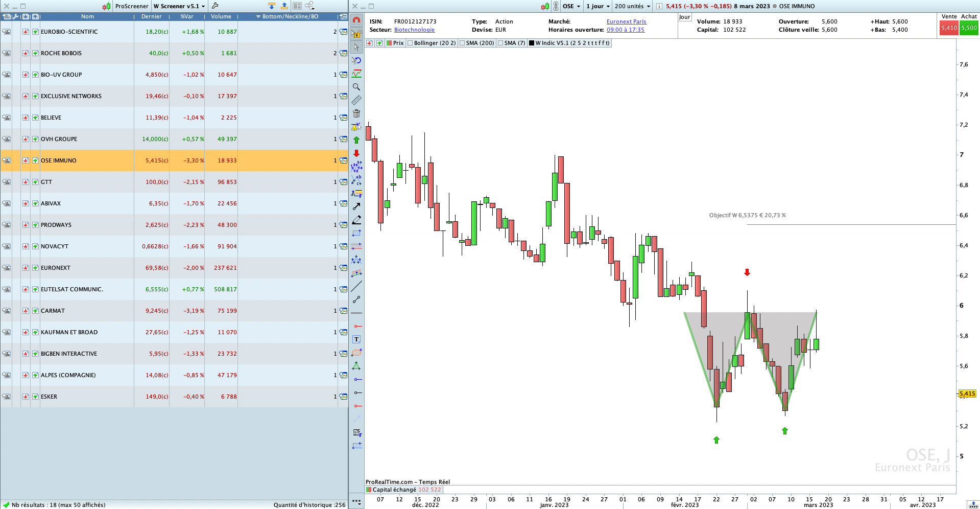This screenshot has height=509, width=980.
Task: Toggle Bollinger (20 2) indicator checkbox
Action: (x=410, y=43)
